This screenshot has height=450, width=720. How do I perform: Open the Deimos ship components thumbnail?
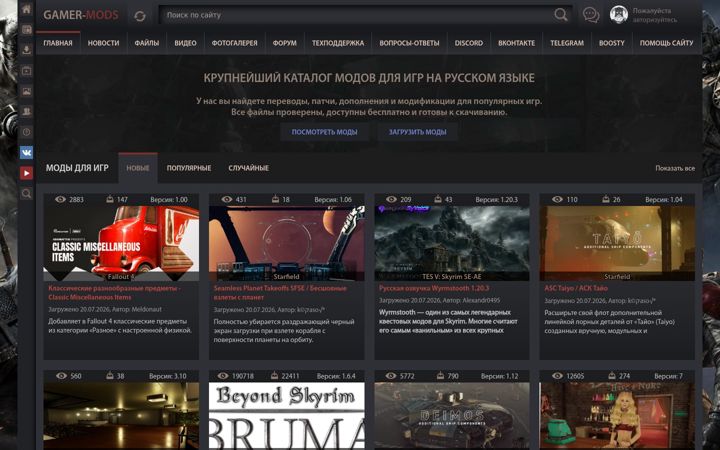point(452,416)
